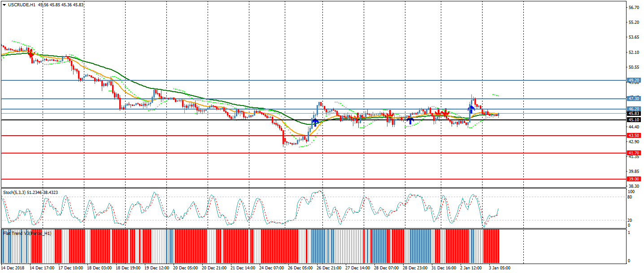Screen dimensions: 644x273
Task: Select the 47.30 resistance price label
Action: click(x=634, y=98)
